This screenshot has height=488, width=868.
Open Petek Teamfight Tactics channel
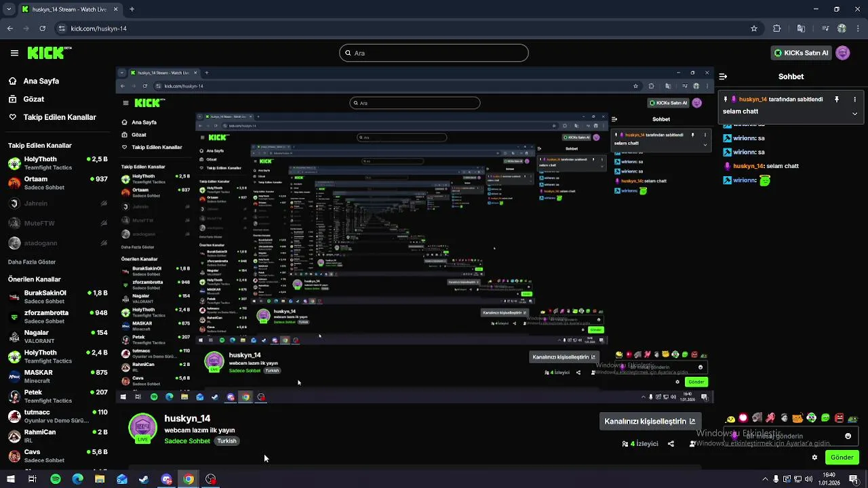tap(58, 396)
